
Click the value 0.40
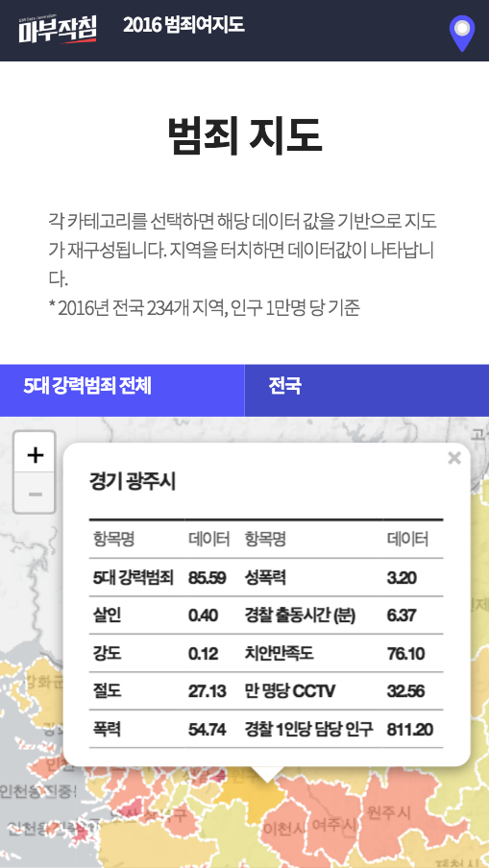point(203,615)
